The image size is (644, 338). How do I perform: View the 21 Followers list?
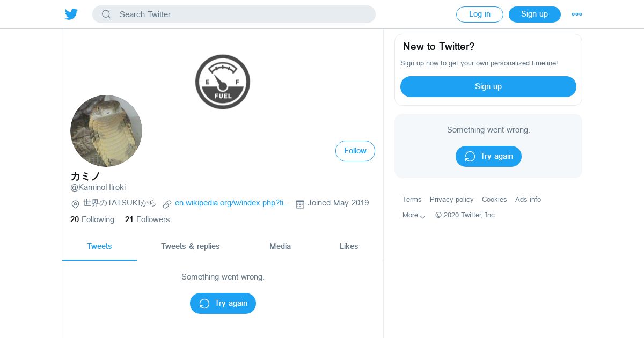(x=147, y=219)
